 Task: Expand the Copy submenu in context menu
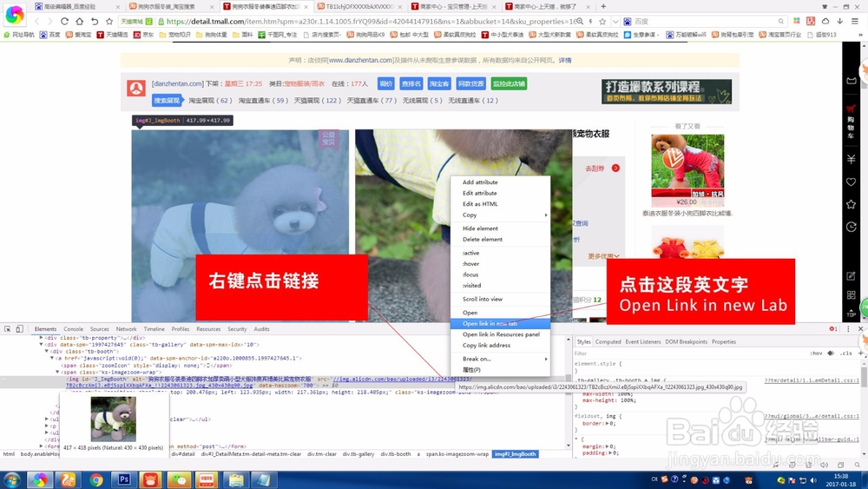501,215
